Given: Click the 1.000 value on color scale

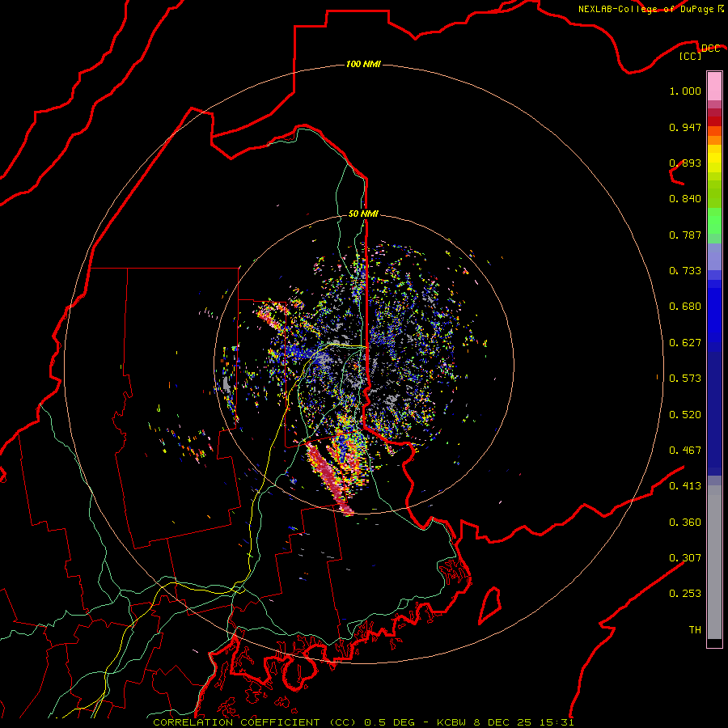Looking at the screenshot, I should click(x=685, y=91).
